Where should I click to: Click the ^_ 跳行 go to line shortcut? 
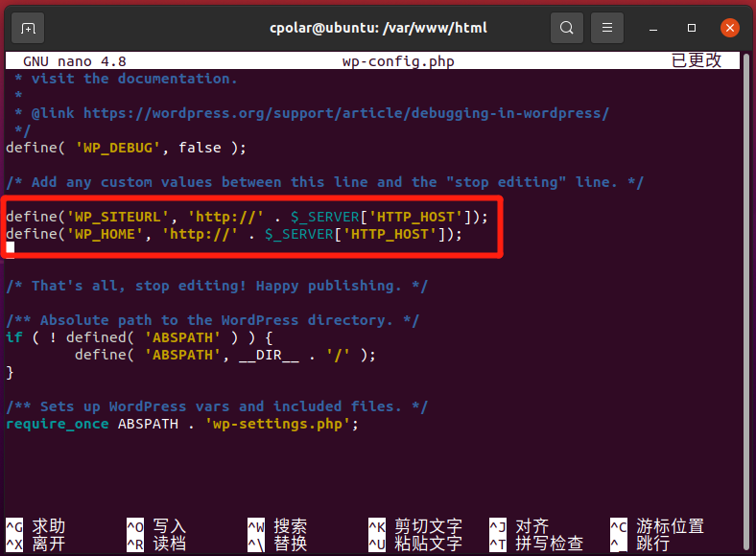[640, 544]
